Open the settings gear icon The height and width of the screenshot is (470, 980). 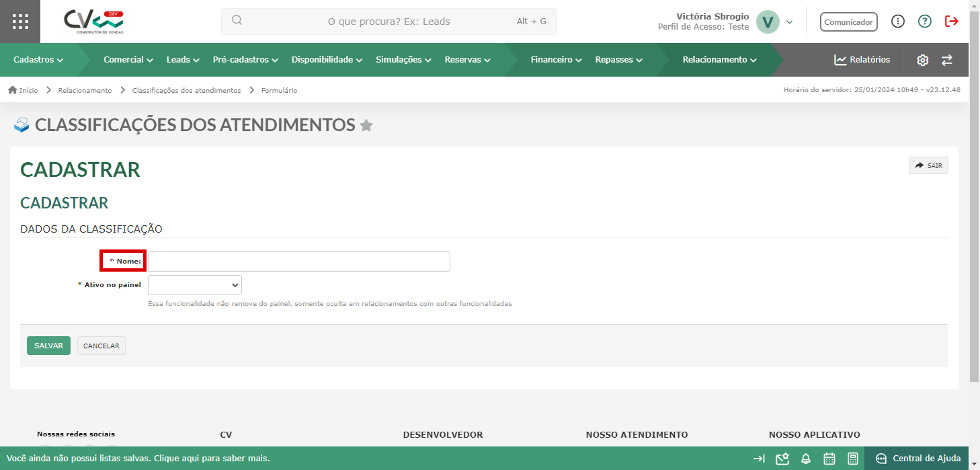[922, 60]
